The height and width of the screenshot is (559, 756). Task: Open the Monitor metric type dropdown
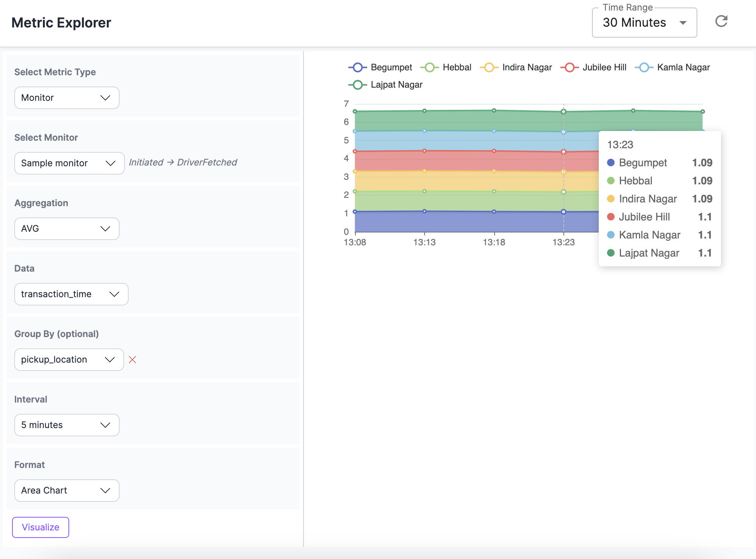click(x=67, y=98)
